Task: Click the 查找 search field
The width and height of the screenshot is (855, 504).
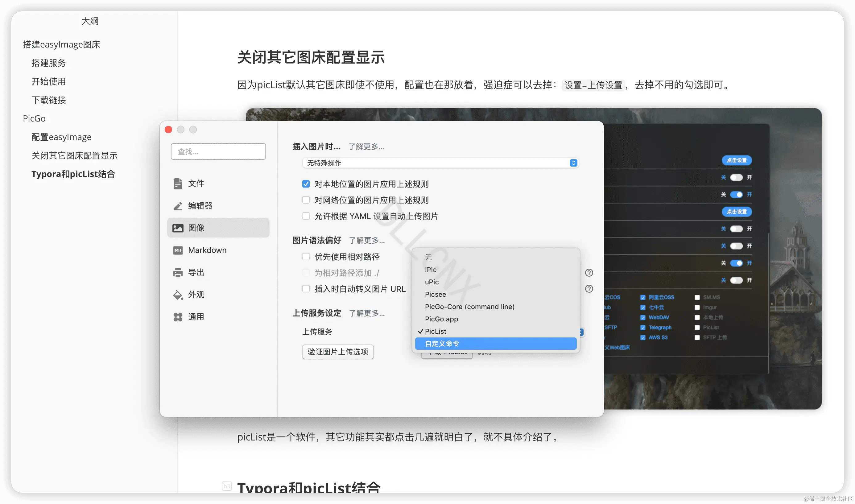Action: 218,151
